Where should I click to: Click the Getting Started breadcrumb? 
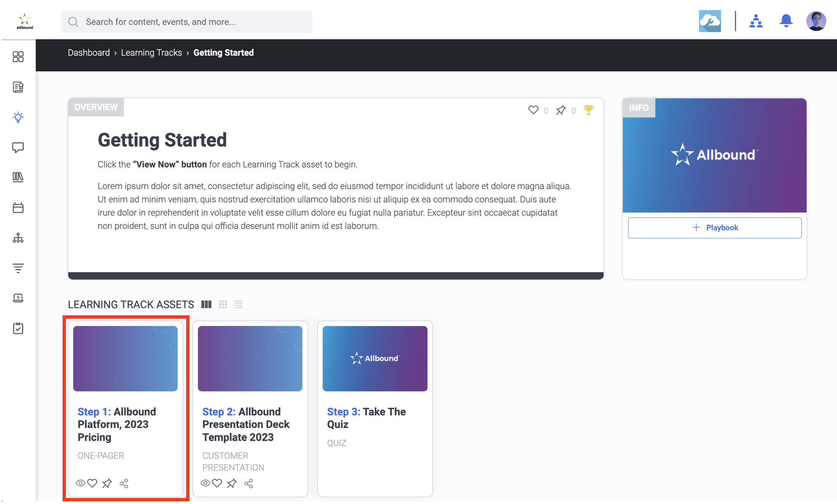coord(224,53)
